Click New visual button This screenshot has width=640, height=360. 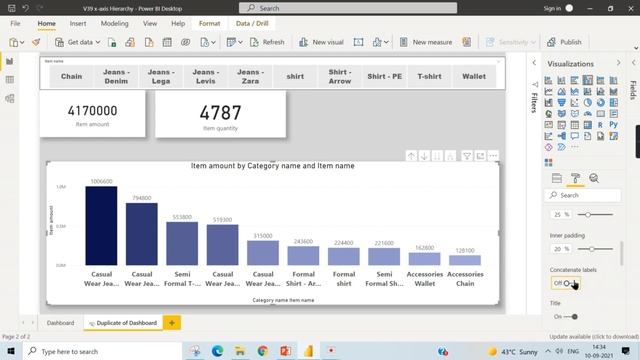click(x=321, y=42)
